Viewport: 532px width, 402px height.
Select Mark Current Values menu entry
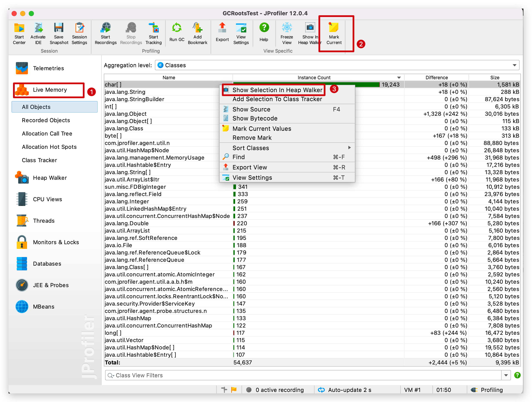tap(262, 129)
